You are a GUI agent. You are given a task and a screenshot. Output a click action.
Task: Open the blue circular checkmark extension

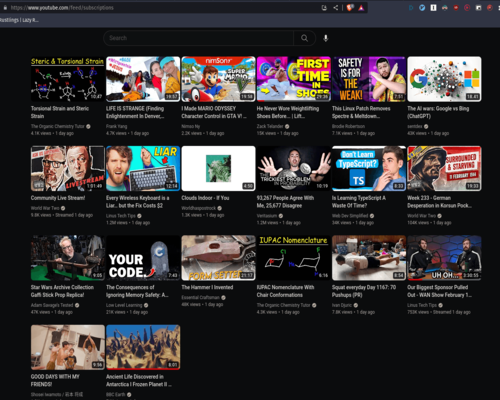point(422,8)
